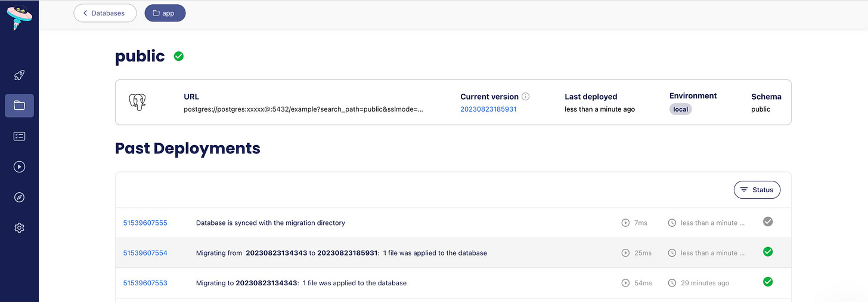Open the Status filter dropdown
The height and width of the screenshot is (302, 868).
click(757, 190)
